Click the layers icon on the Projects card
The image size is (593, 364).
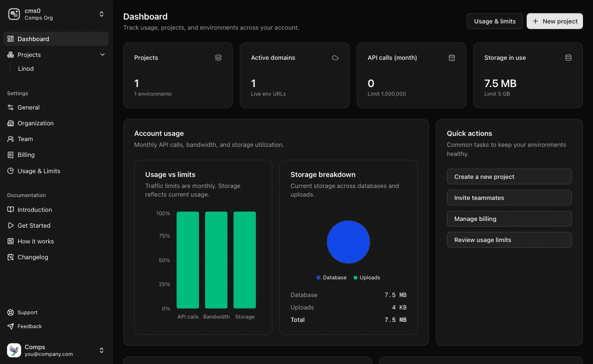(218, 57)
